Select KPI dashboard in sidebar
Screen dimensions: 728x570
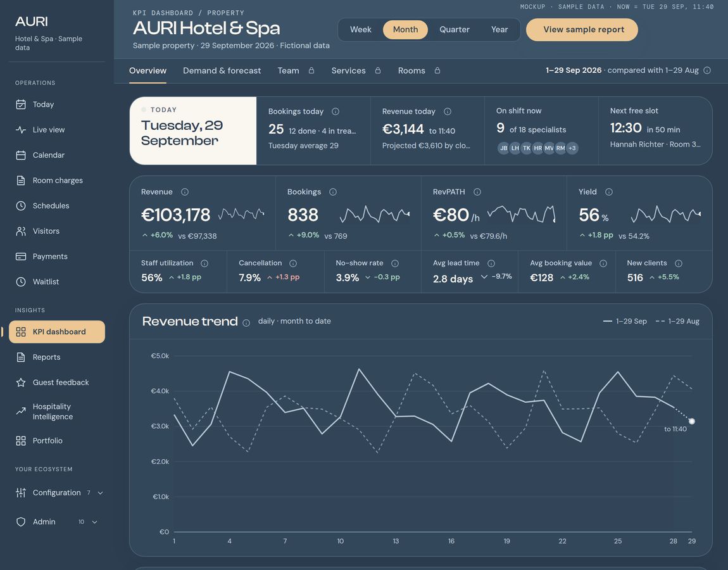pos(56,332)
